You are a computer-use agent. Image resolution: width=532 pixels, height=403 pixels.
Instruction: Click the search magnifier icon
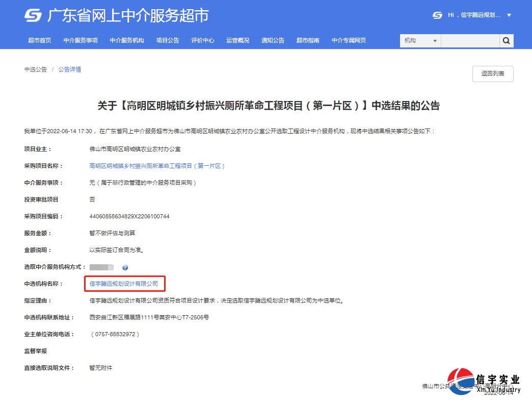[506, 40]
